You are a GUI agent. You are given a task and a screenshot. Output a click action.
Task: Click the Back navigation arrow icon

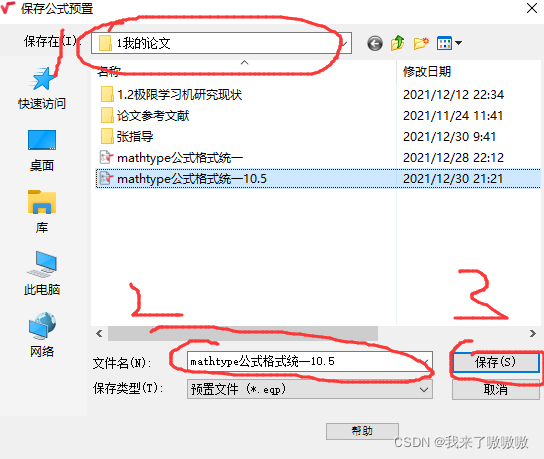375,43
